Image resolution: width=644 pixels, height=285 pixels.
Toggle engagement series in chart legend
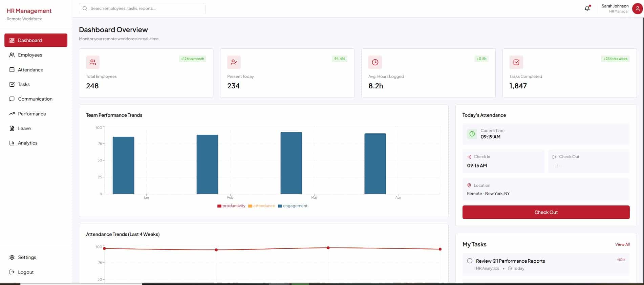click(293, 206)
